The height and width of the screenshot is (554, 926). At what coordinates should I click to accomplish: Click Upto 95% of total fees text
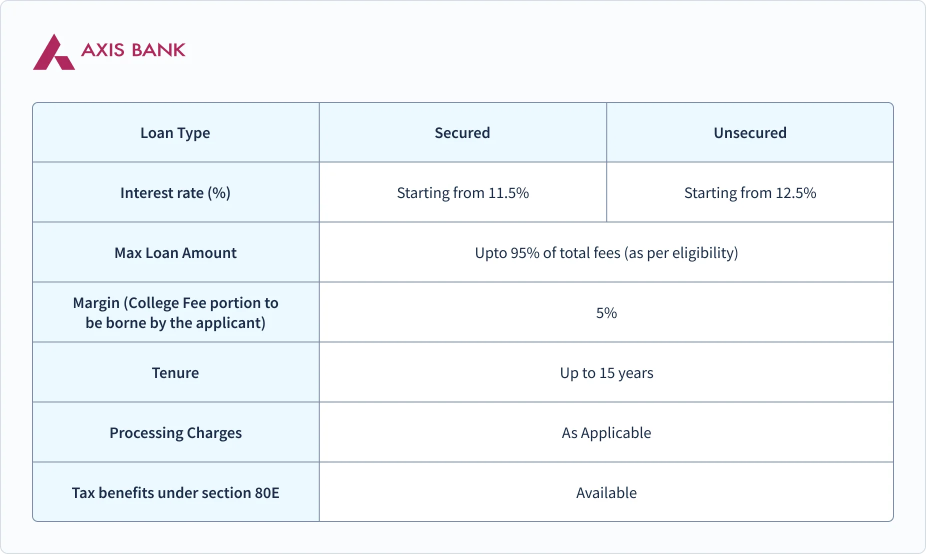pyautogui.click(x=606, y=253)
